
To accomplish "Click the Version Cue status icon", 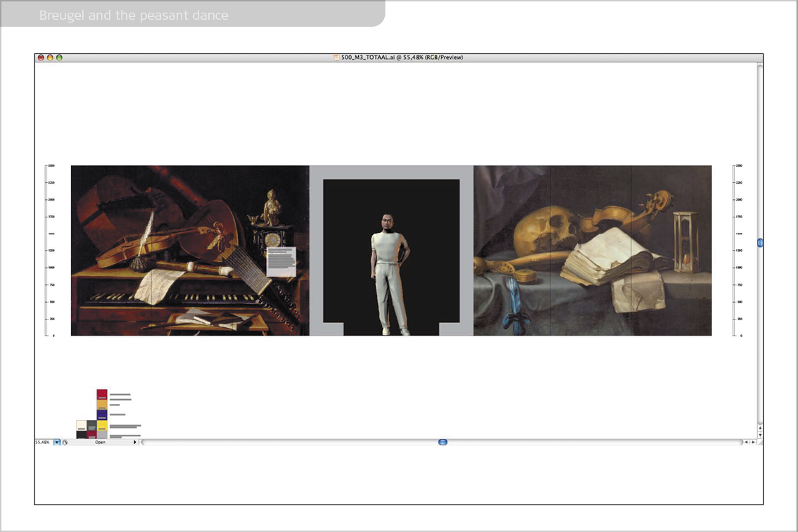I will point(65,443).
